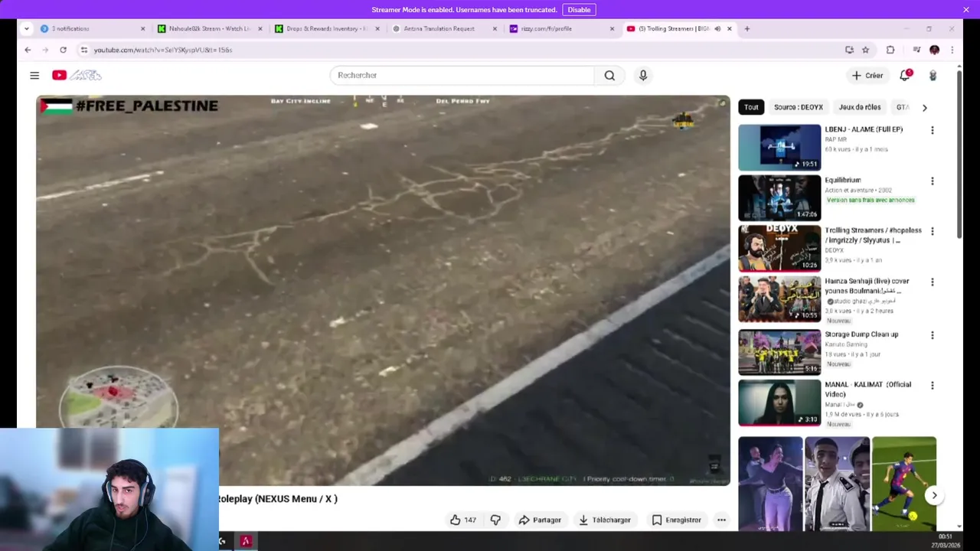This screenshot has width=980, height=551.
Task: Start voice search with the microphone icon
Action: tap(643, 75)
